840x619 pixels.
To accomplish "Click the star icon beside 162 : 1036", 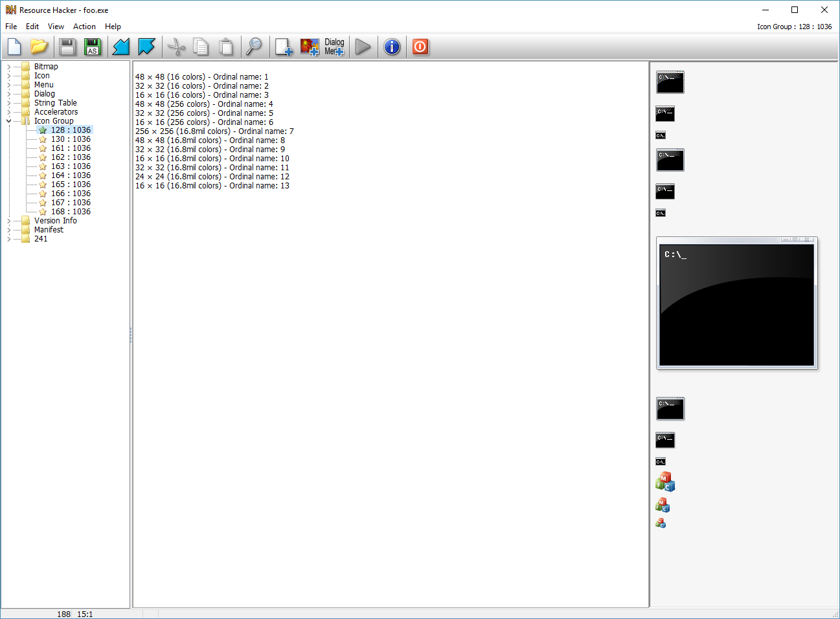I will coord(43,157).
